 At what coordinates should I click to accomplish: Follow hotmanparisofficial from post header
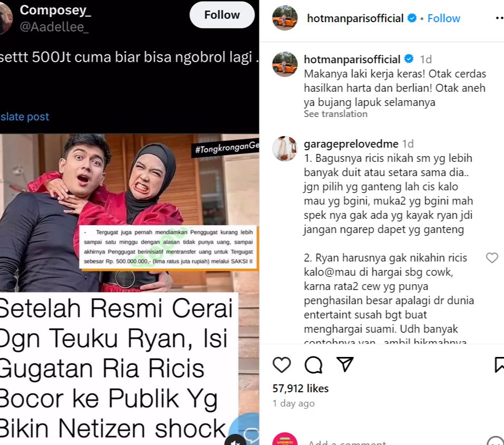[x=443, y=18]
